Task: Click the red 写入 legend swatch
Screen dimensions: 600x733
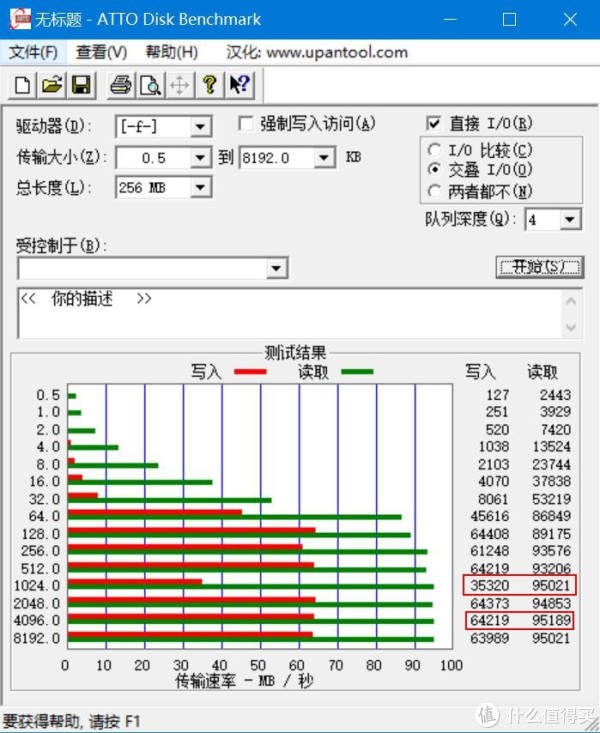Action: tap(250, 372)
